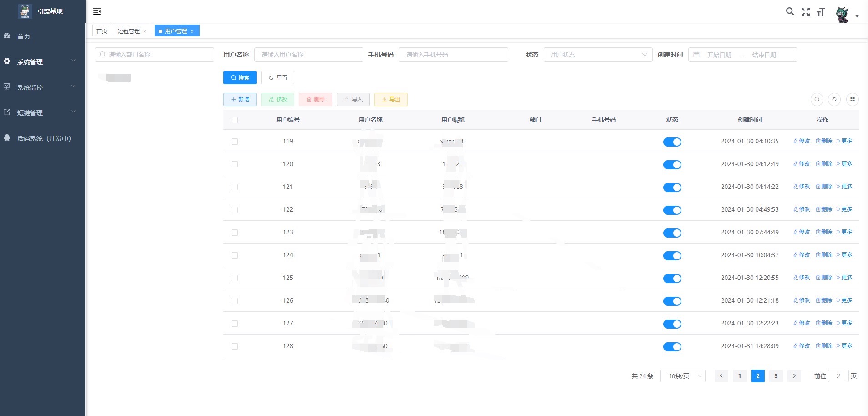Collapse the sidebar with the hamburger icon
868x416 pixels.
click(x=97, y=11)
